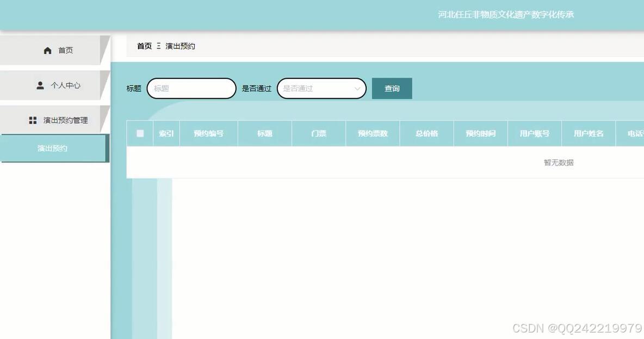Click the dropdown chevron arrow in 是否通过

tap(357, 89)
